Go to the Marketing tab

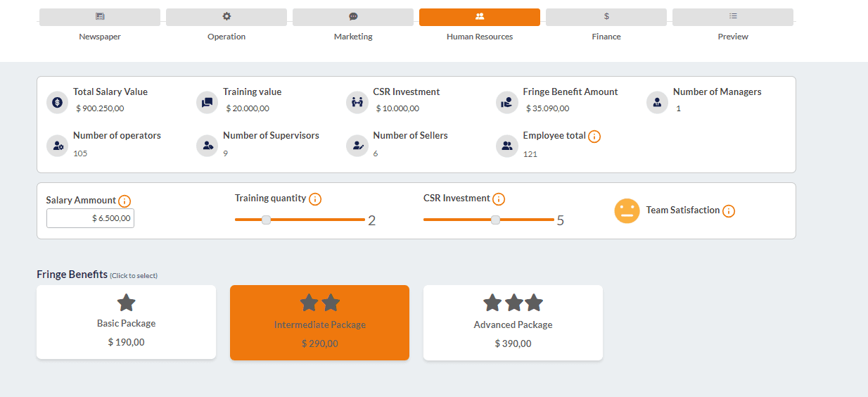tap(353, 17)
